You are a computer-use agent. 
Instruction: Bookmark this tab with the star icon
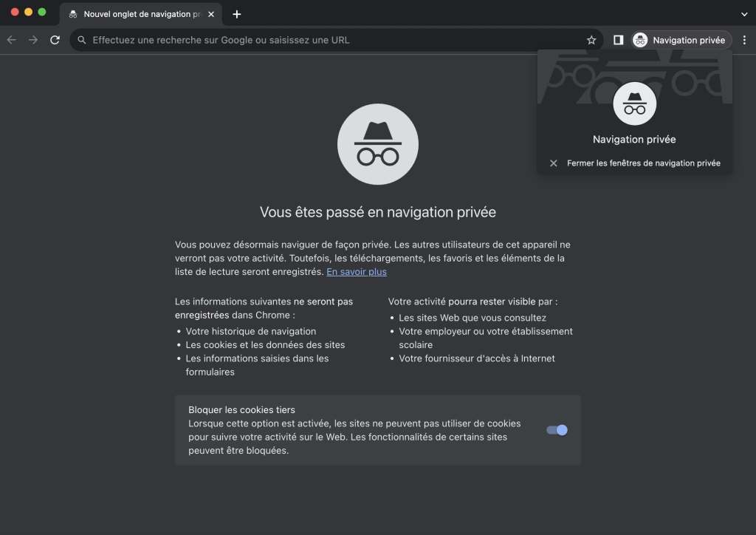pos(591,40)
